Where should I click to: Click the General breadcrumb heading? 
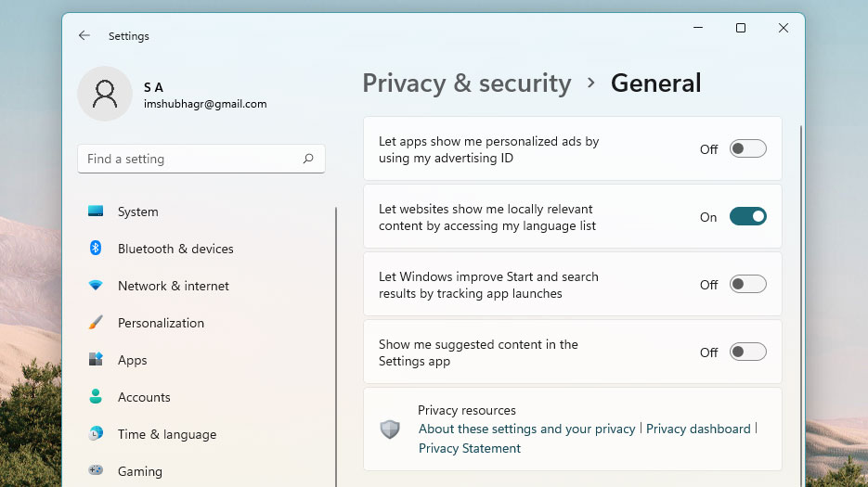tap(656, 83)
